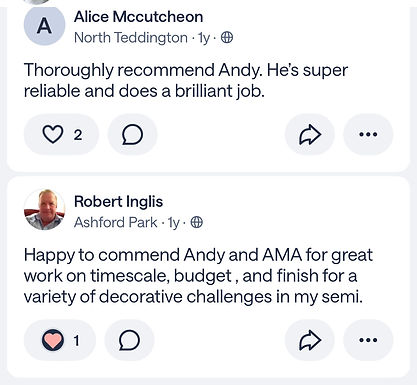The image size is (417, 385).
Task: Open three-dot menu on Robert Inglis's post
Action: click(368, 340)
